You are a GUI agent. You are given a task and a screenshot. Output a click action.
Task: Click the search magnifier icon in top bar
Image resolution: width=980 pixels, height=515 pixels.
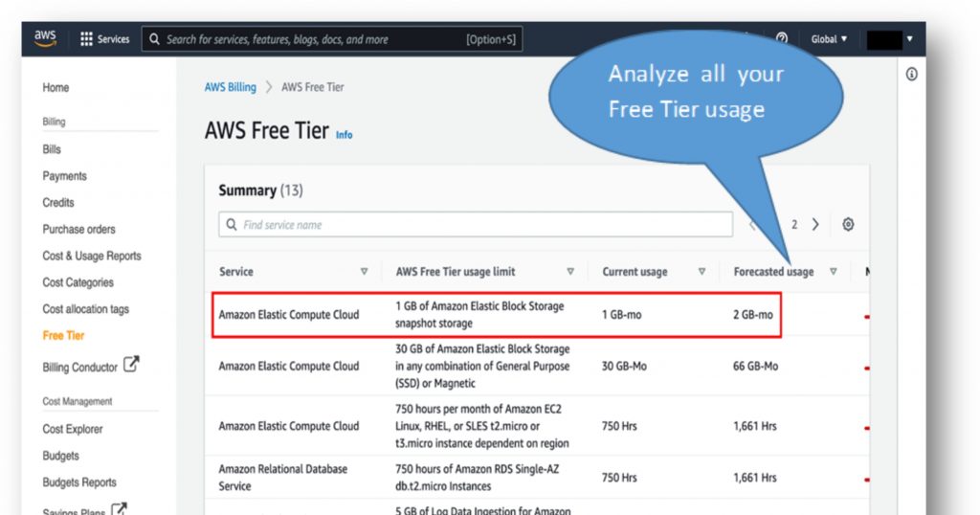coord(154,39)
